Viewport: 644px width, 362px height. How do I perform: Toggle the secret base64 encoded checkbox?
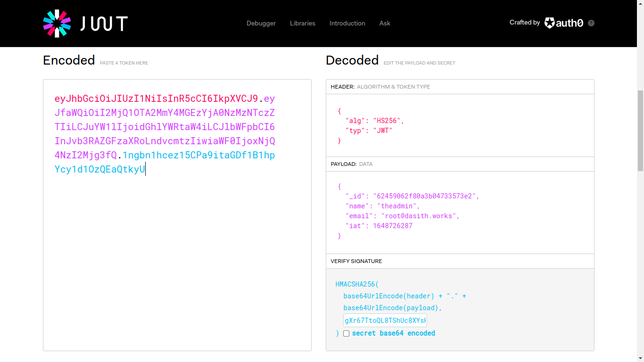[346, 333]
